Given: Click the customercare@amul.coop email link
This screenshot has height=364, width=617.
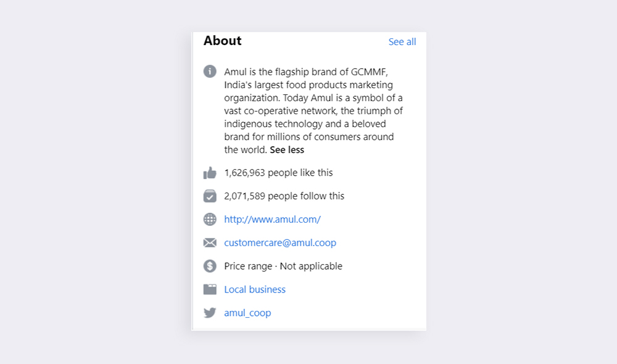Looking at the screenshot, I should tap(280, 242).
